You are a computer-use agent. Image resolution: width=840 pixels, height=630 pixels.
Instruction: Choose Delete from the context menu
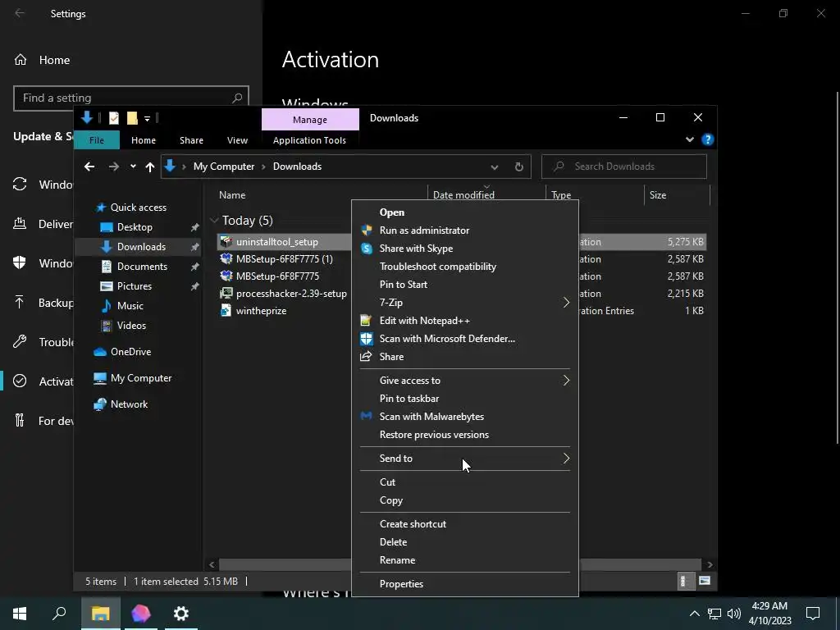pyautogui.click(x=466, y=542)
